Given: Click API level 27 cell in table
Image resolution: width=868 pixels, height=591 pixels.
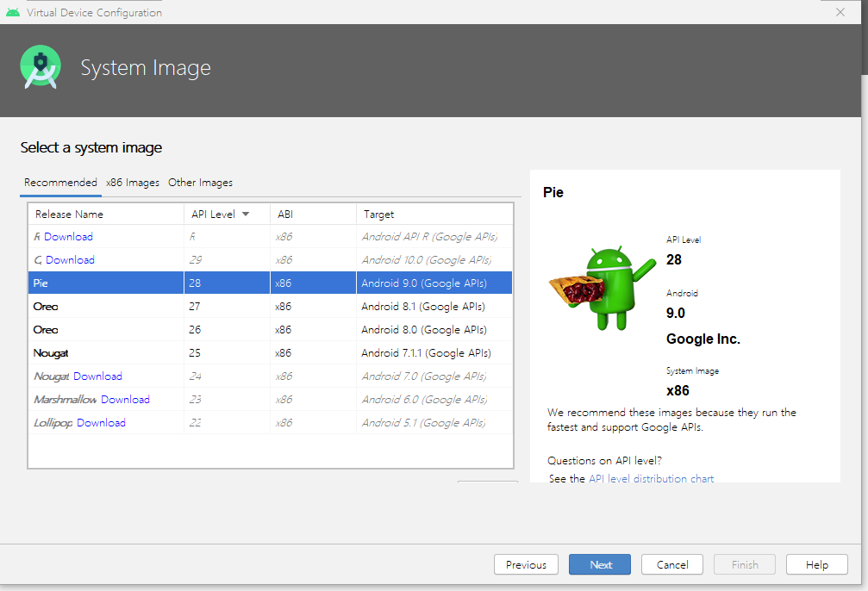Looking at the screenshot, I should pyautogui.click(x=227, y=306).
